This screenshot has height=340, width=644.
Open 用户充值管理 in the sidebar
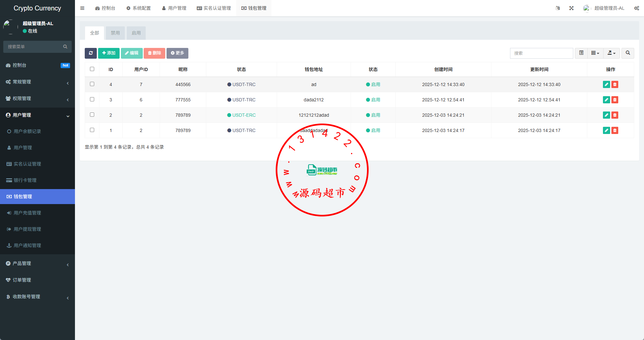[27, 213]
